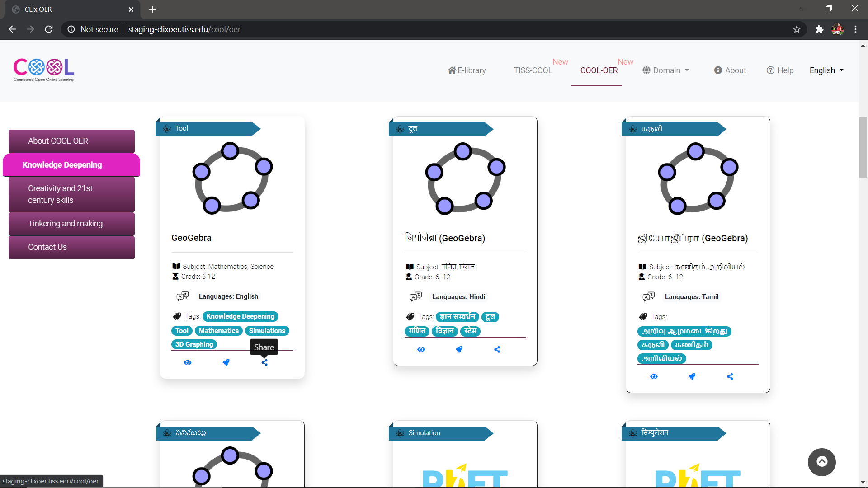Click the Simulations tag on GeoGebra card
The width and height of the screenshot is (868, 488).
(267, 331)
